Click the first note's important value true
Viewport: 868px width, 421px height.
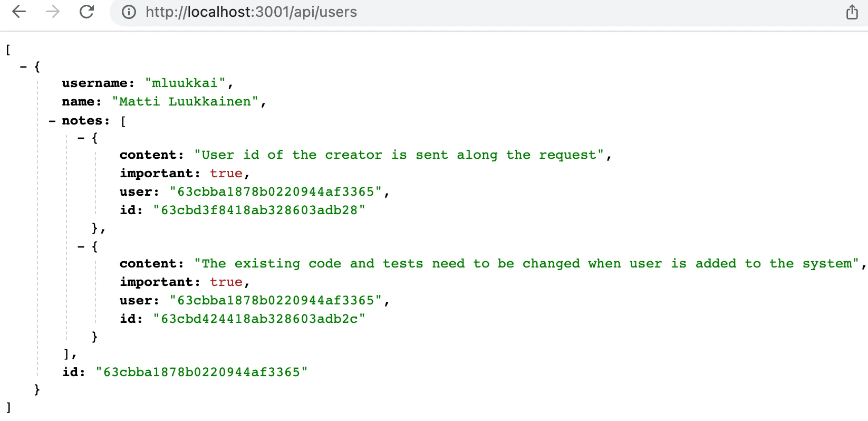[x=226, y=174]
